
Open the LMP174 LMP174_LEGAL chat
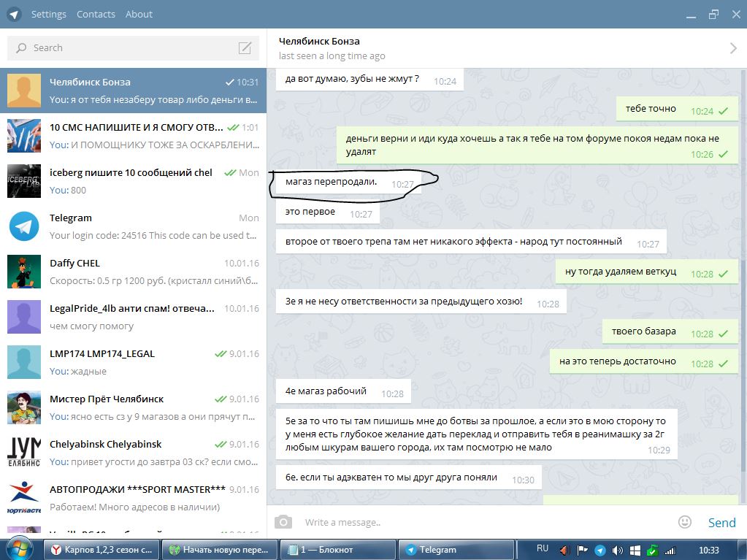coord(133,362)
